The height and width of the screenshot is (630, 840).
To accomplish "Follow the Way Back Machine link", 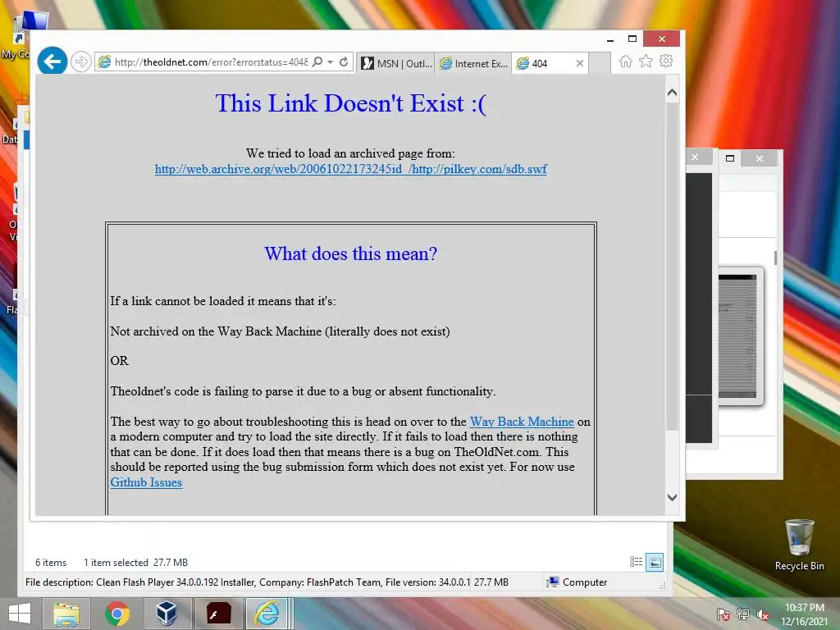I will [x=522, y=422].
